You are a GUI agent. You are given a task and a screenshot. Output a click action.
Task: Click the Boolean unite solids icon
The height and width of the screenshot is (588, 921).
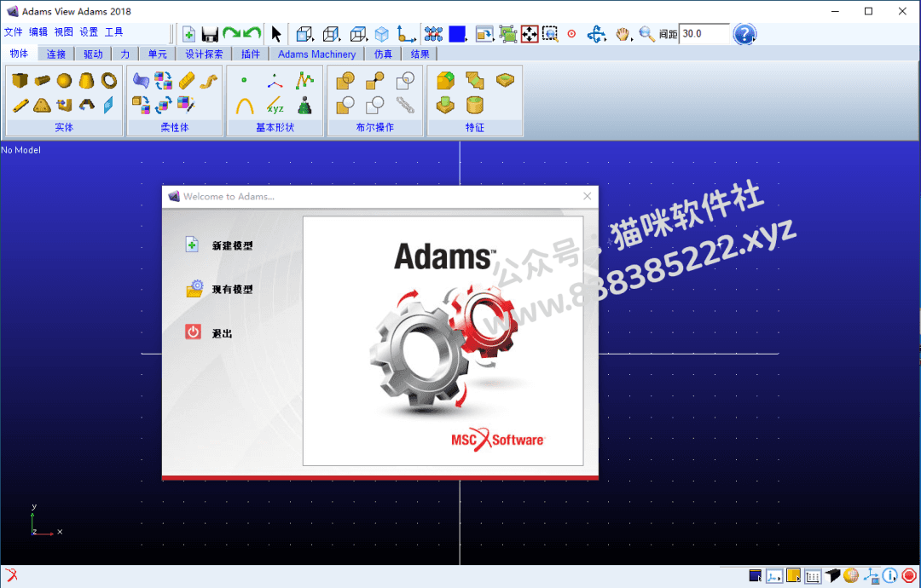point(345,80)
